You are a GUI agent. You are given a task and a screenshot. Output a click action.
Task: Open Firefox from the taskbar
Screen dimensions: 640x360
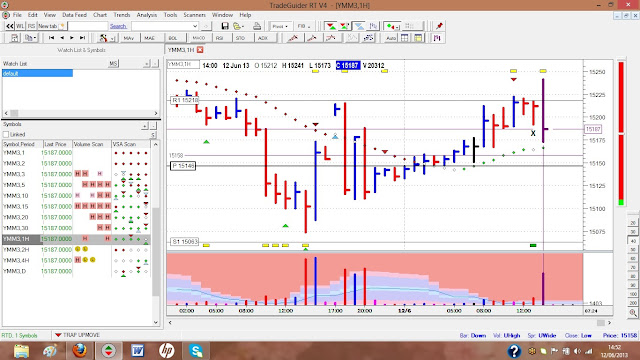80,350
